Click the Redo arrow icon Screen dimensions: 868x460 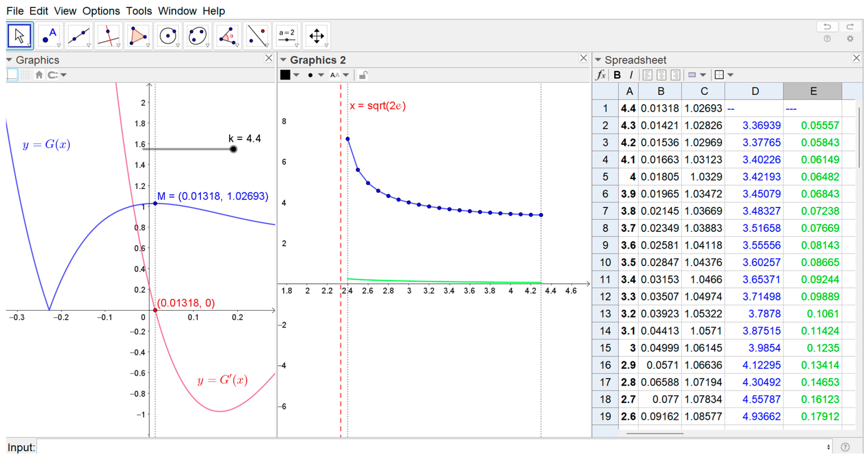(850, 27)
